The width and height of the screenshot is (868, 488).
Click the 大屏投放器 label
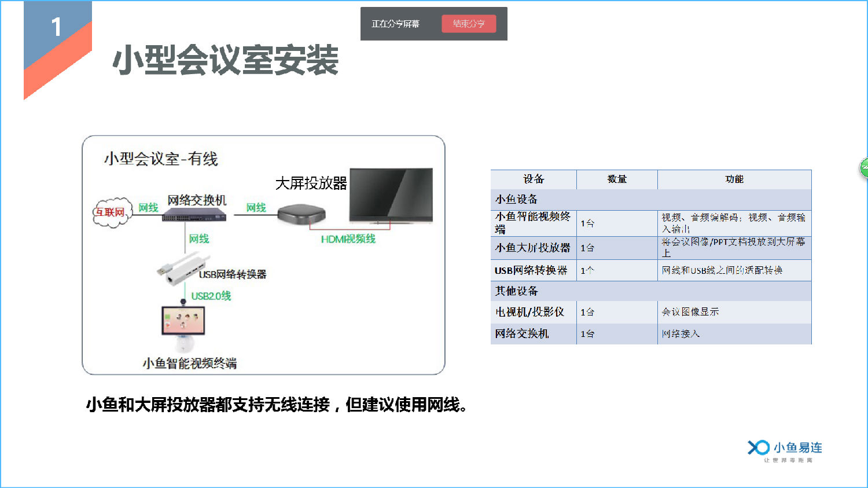tap(311, 183)
